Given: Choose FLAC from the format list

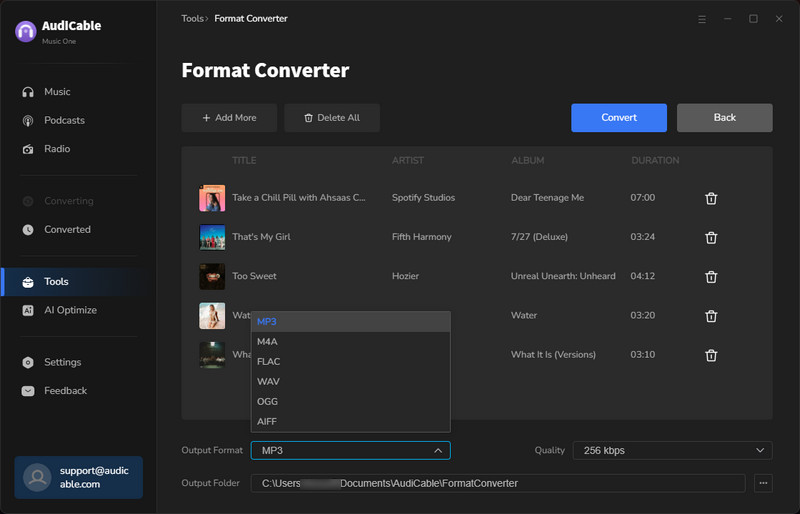Looking at the screenshot, I should tap(351, 361).
